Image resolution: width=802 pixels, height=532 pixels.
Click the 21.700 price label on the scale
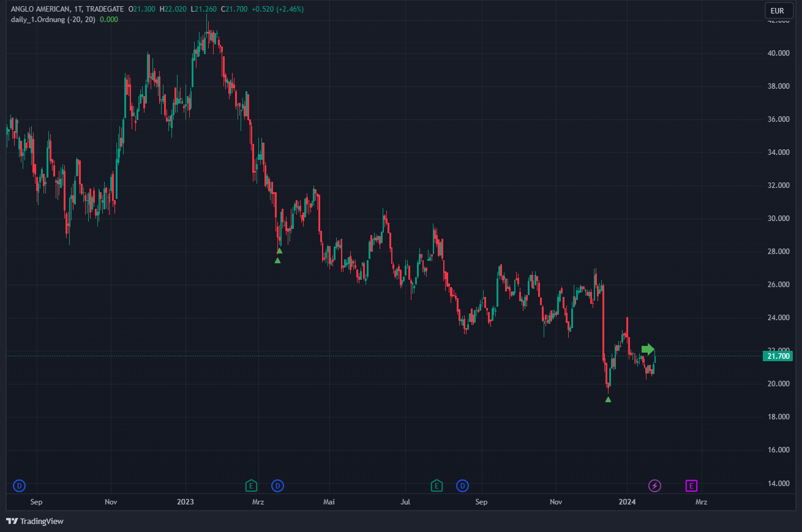777,356
